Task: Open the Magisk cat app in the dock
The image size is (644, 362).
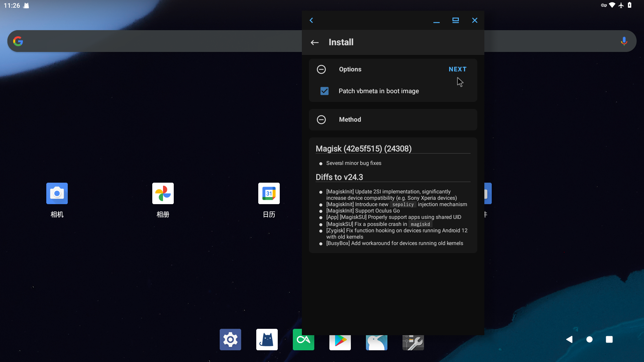Action: 267,339
